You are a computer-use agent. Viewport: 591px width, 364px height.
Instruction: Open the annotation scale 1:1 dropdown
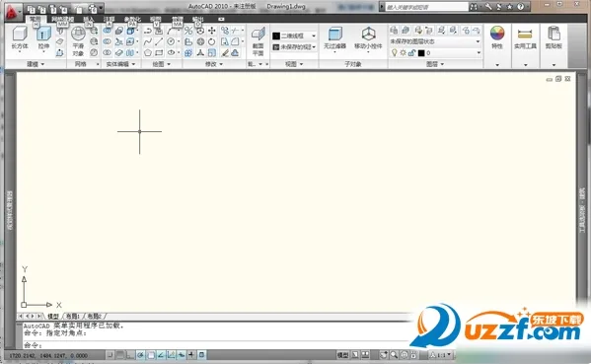[441, 354]
